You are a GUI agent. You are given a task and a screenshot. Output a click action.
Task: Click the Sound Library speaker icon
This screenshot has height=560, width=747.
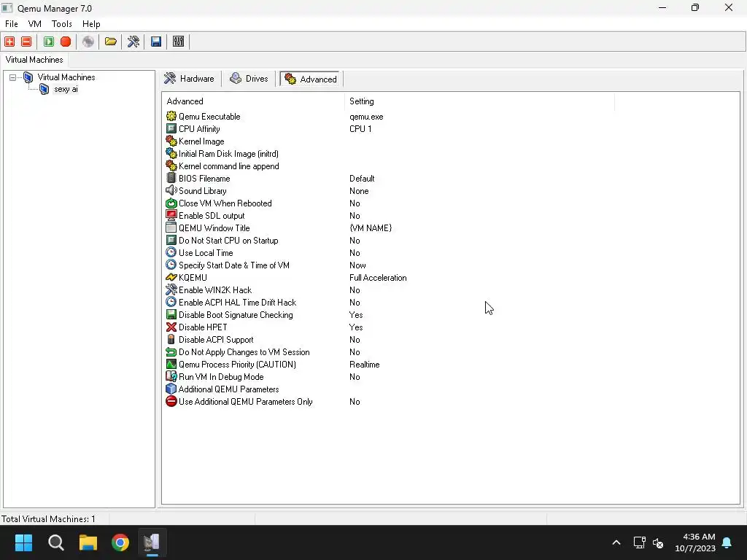point(171,190)
